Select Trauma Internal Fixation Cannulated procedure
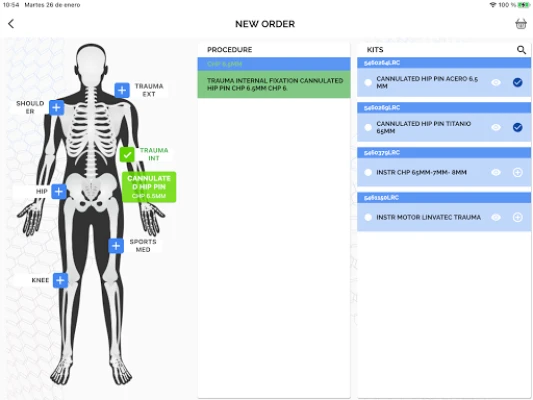This screenshot has width=533, height=400. pyautogui.click(x=274, y=84)
